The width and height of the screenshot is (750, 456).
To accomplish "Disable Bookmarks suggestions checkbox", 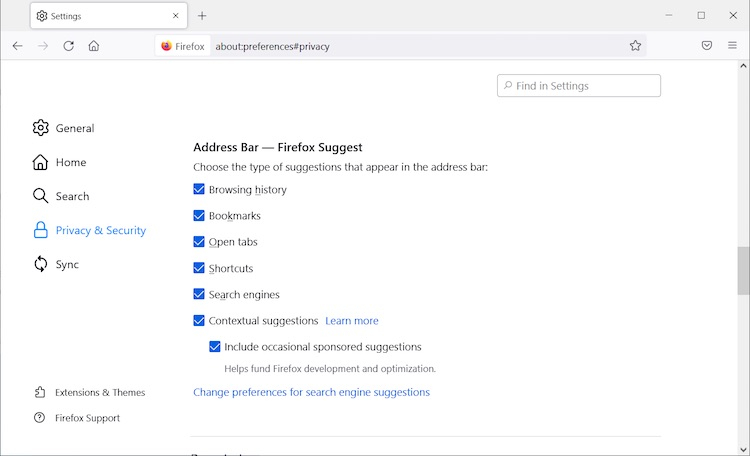I will click(x=199, y=215).
